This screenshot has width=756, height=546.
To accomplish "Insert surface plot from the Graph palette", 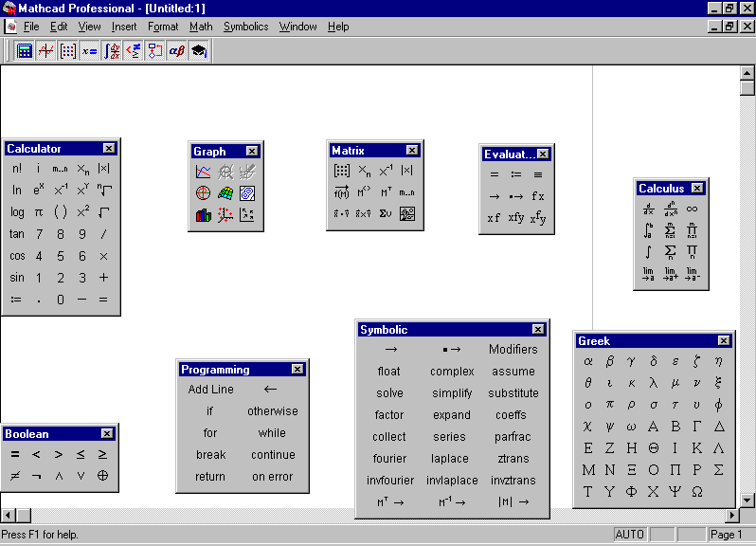I will 225,193.
